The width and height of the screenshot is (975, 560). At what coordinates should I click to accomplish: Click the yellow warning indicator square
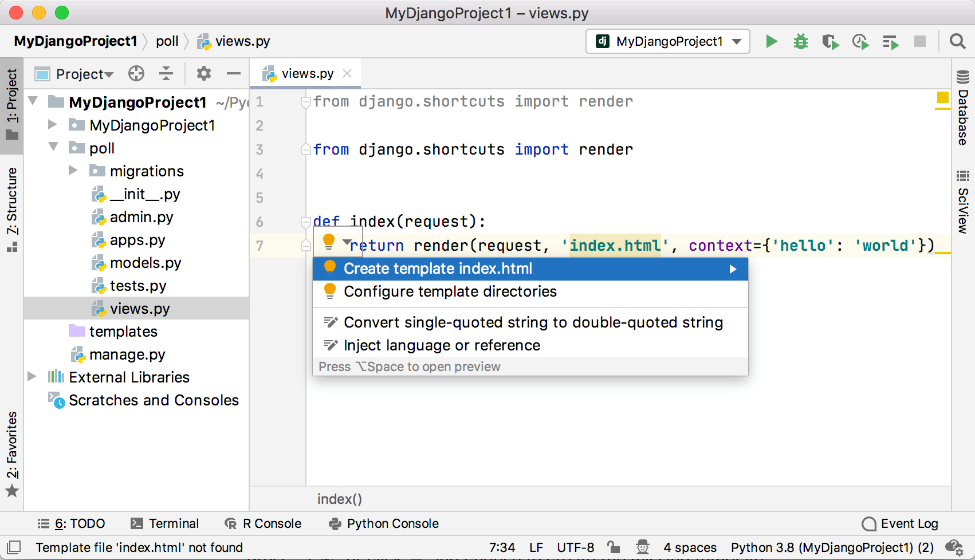[942, 97]
